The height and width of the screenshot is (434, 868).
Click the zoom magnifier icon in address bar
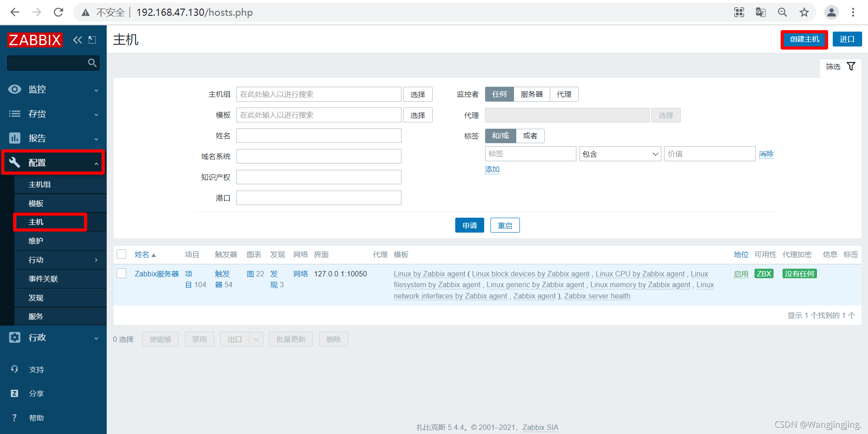point(783,12)
